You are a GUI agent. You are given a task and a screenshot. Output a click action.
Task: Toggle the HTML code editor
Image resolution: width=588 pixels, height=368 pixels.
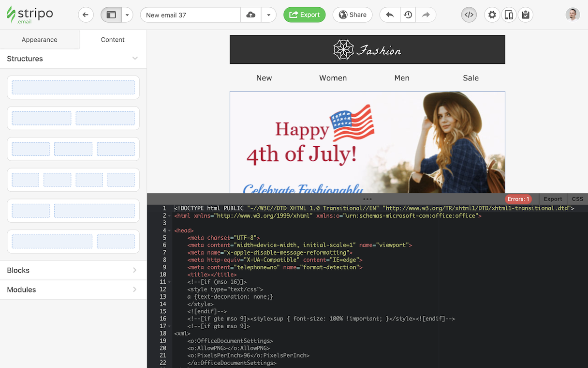pos(469,15)
